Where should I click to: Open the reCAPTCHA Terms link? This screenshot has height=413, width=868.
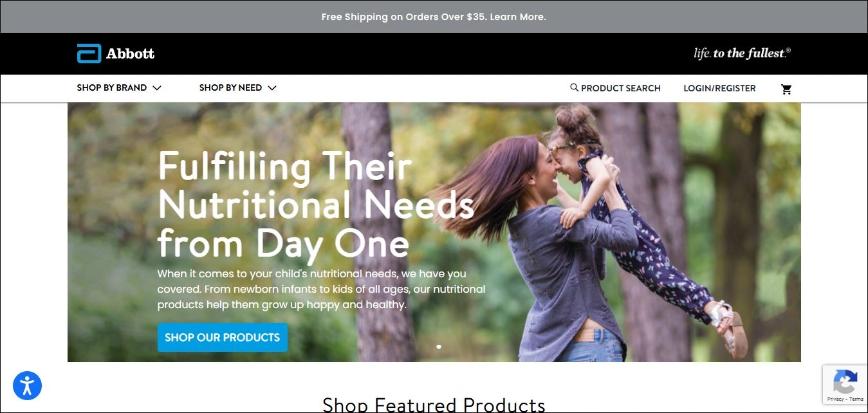pyautogui.click(x=856, y=399)
